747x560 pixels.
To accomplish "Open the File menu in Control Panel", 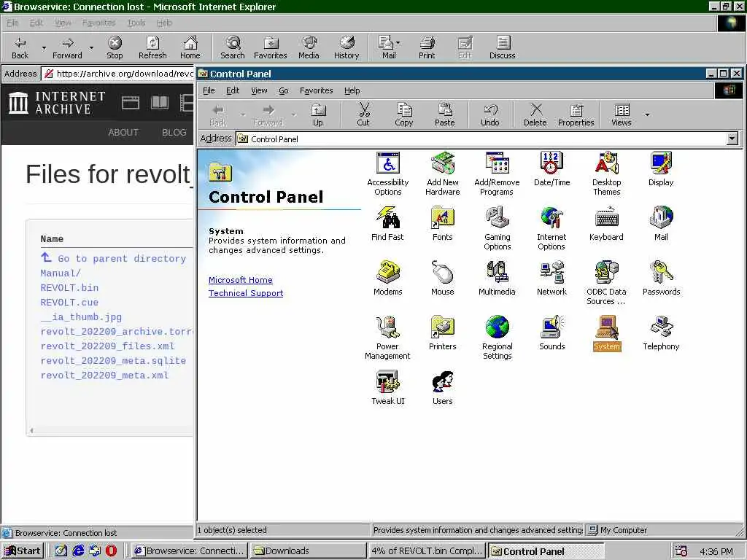I will tap(209, 90).
